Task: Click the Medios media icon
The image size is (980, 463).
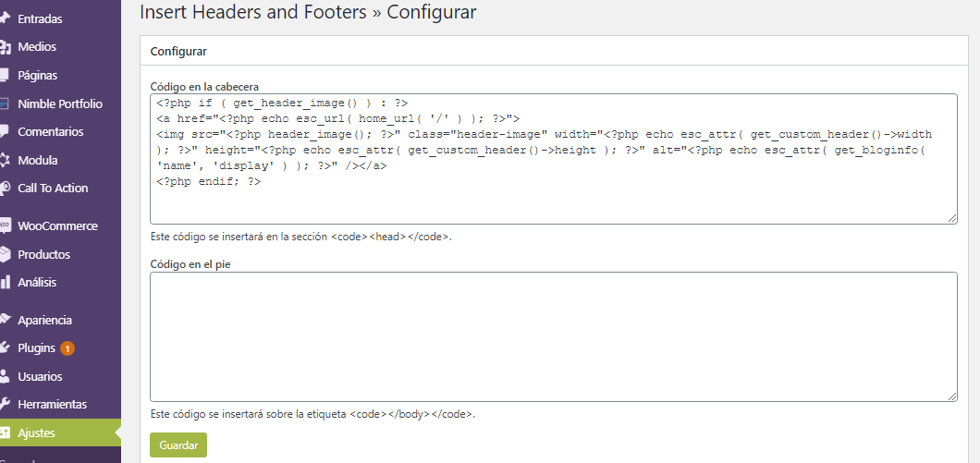Action: click(5, 46)
